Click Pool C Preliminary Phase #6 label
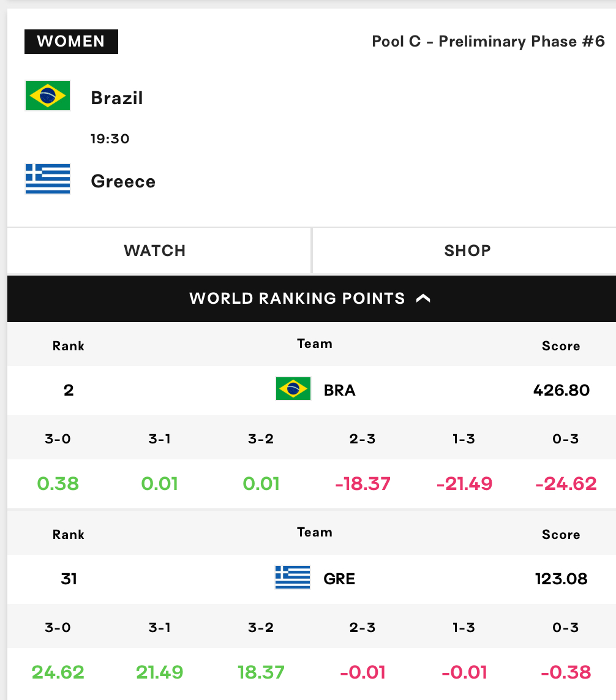The image size is (616, 700). coord(489,42)
